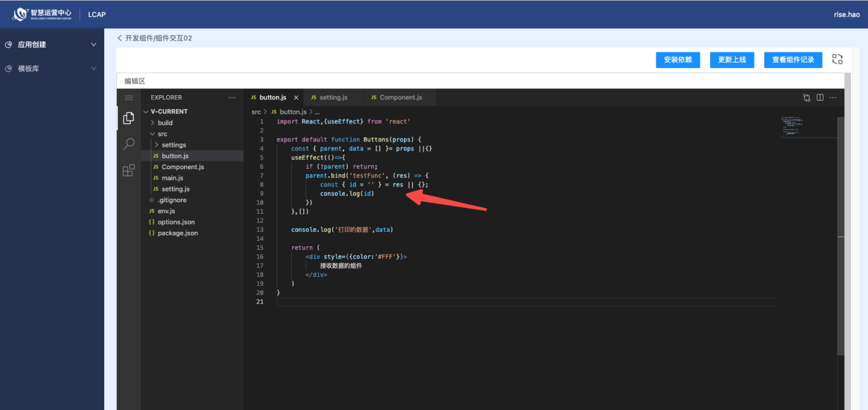Expand the 应用创建 menu chevron
The image size is (868, 410).
point(93,45)
